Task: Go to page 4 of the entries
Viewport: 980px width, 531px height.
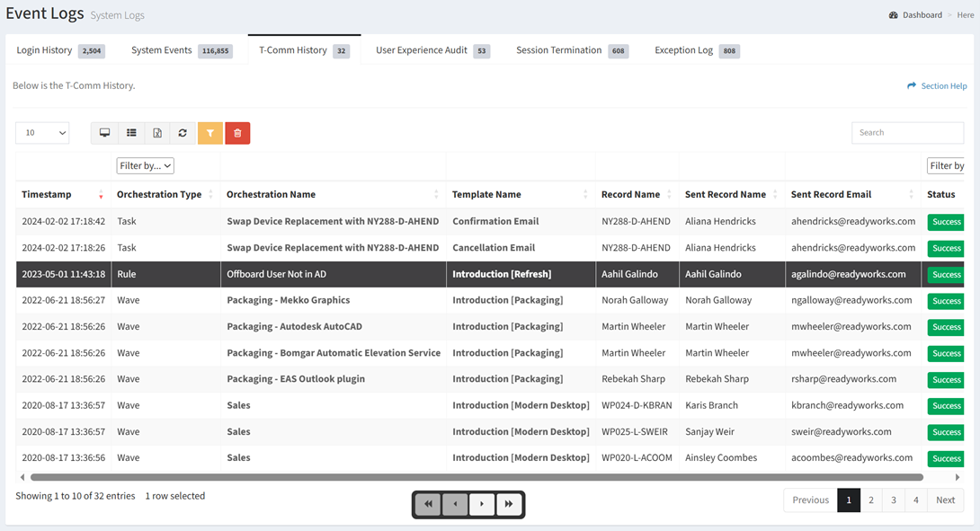Action: tap(916, 500)
